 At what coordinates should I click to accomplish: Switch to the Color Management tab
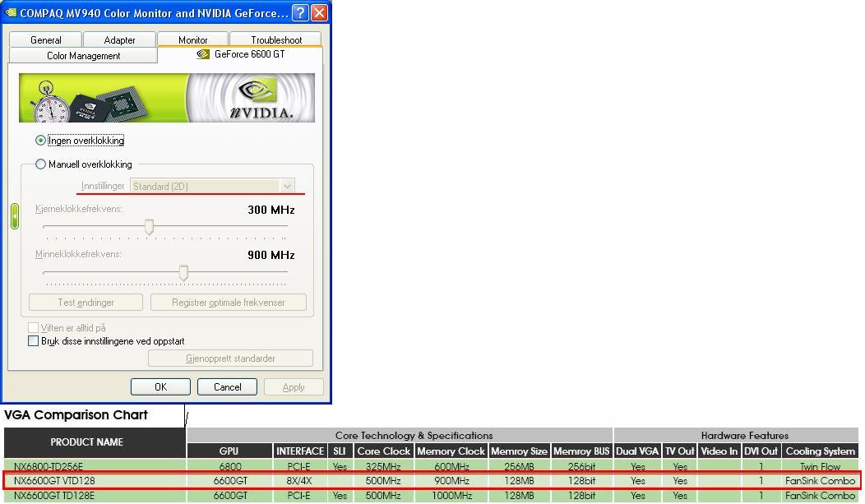(83, 56)
